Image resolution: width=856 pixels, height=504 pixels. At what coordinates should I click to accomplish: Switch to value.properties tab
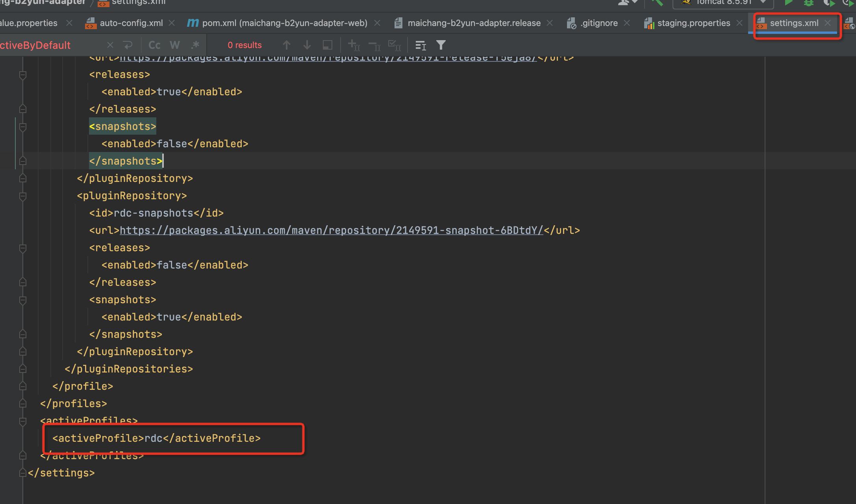click(x=29, y=23)
